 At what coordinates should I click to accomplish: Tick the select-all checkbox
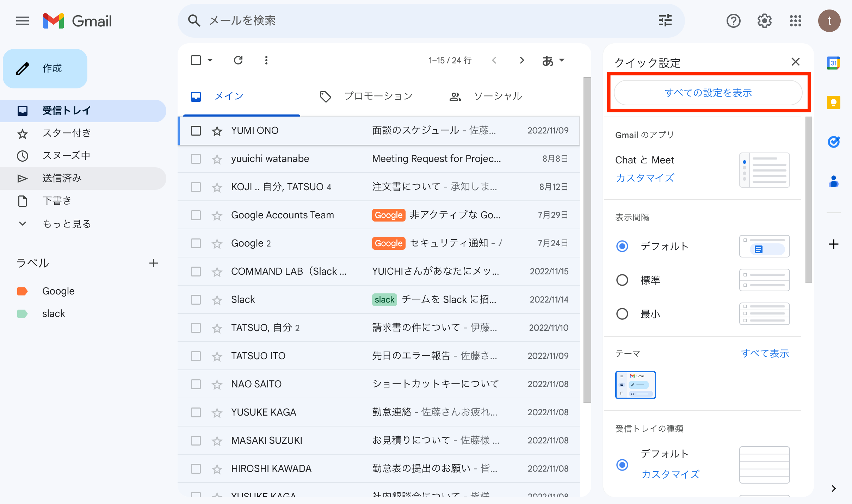click(196, 60)
